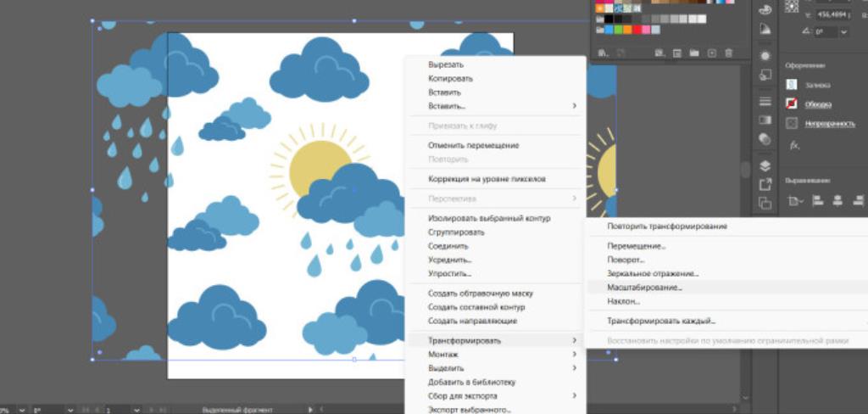Viewport: 868px width, 414px height.
Task: Create new color group folder icon
Action: click(x=694, y=53)
